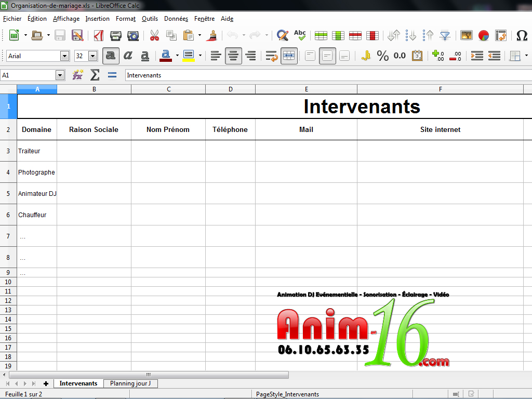This screenshot has width=532, height=399.
Task: Click the AutoFilter funnel icon
Action: coord(445,35)
